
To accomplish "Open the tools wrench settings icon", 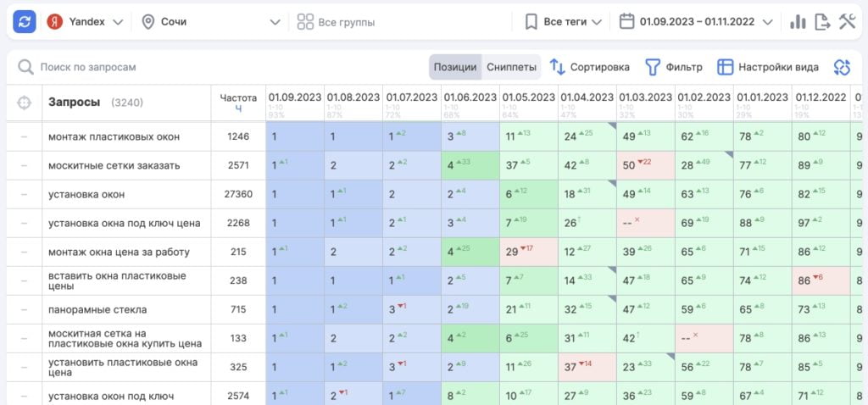I will [x=847, y=22].
